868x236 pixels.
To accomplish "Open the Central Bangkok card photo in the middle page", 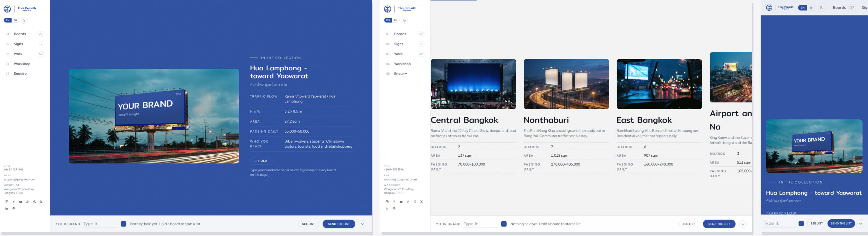I will pos(473,84).
